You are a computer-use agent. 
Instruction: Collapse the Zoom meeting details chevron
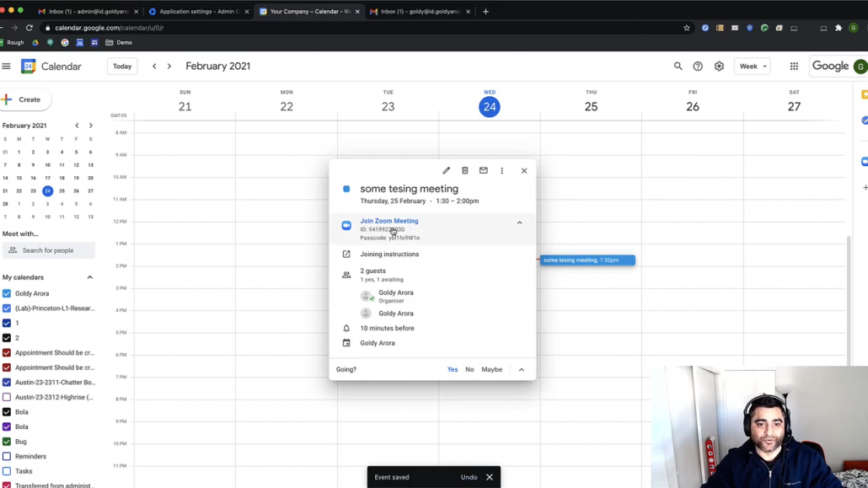(519, 223)
